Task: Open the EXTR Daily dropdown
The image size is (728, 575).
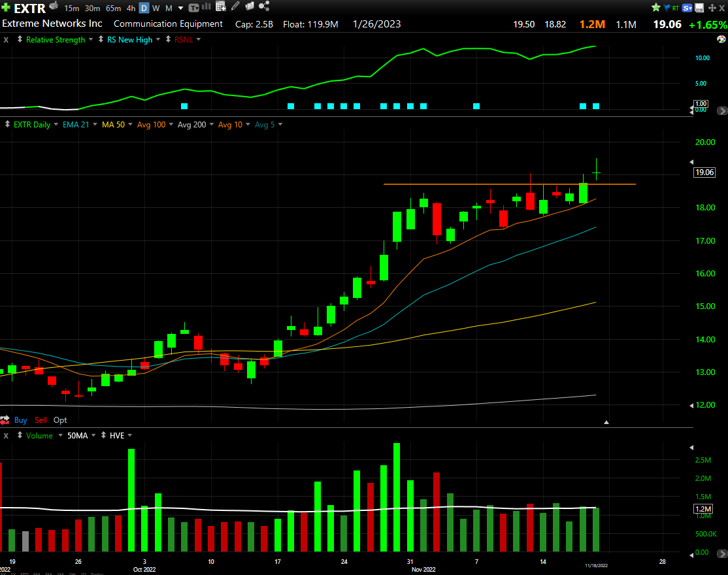Action: pyautogui.click(x=56, y=124)
